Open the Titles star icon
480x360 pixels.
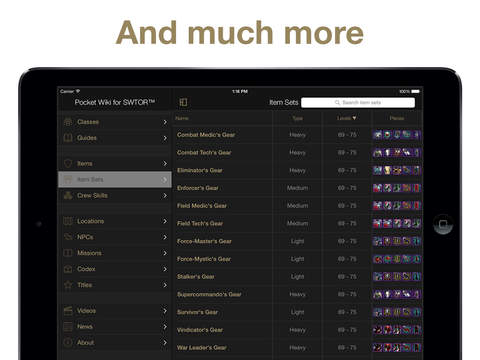coord(68,285)
